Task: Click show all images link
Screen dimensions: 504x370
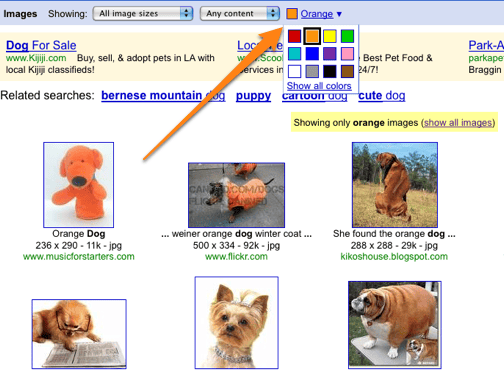Action: [x=458, y=123]
